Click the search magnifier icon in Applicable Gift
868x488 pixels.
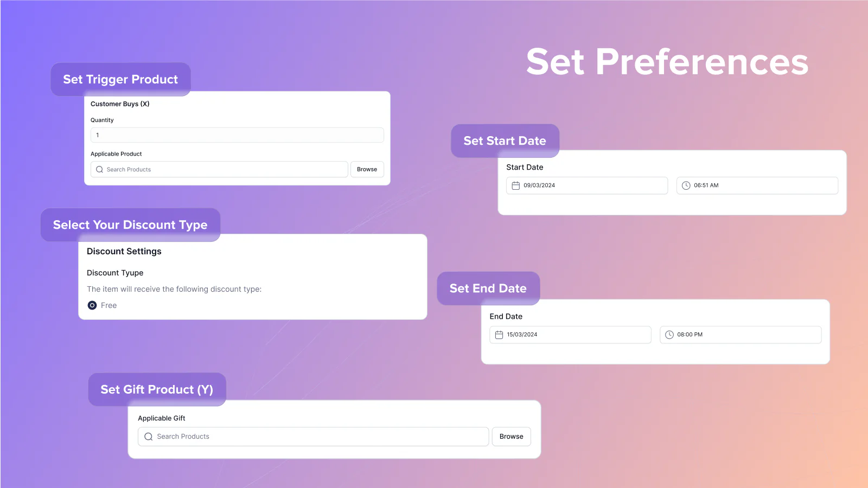149,436
